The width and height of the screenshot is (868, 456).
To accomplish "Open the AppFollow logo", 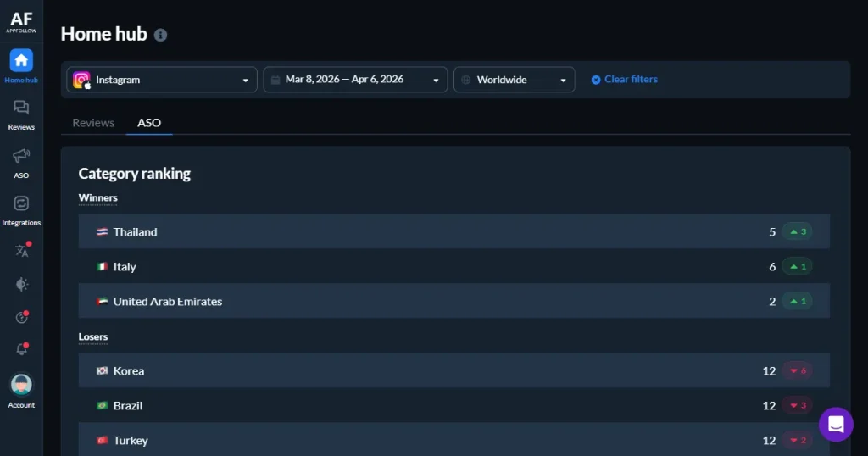I will pyautogui.click(x=21, y=22).
